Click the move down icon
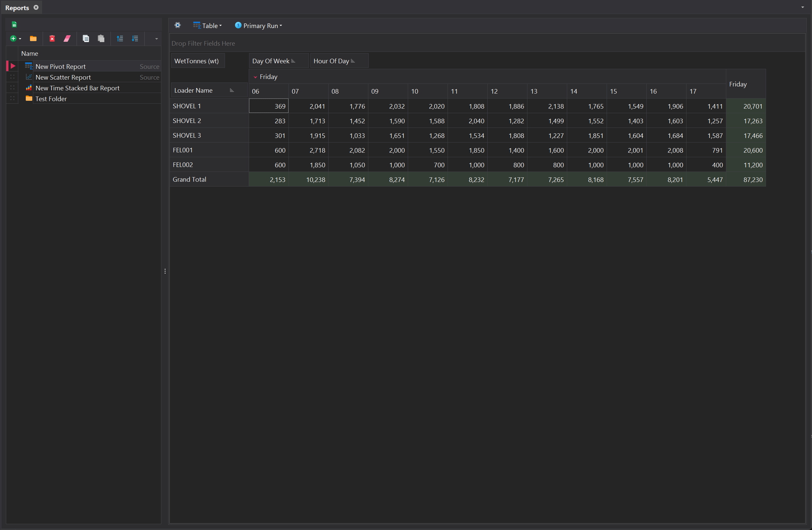The image size is (812, 530). coord(135,38)
